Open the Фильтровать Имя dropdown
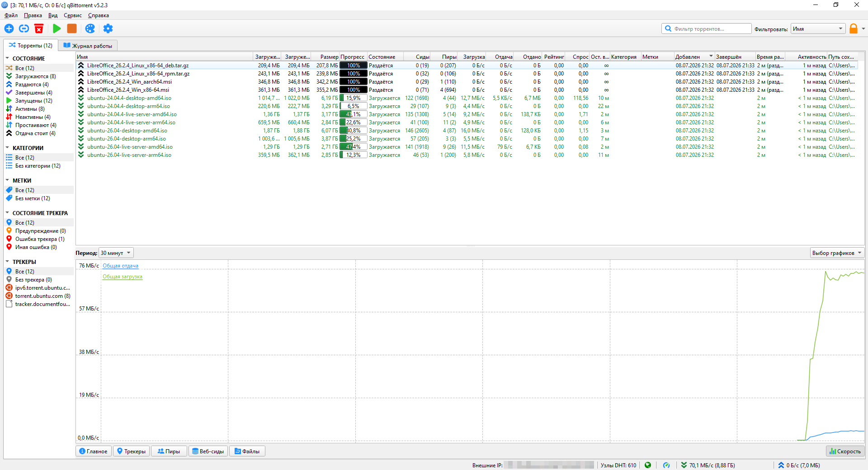Viewport: 868px width, 470px height. click(818, 29)
